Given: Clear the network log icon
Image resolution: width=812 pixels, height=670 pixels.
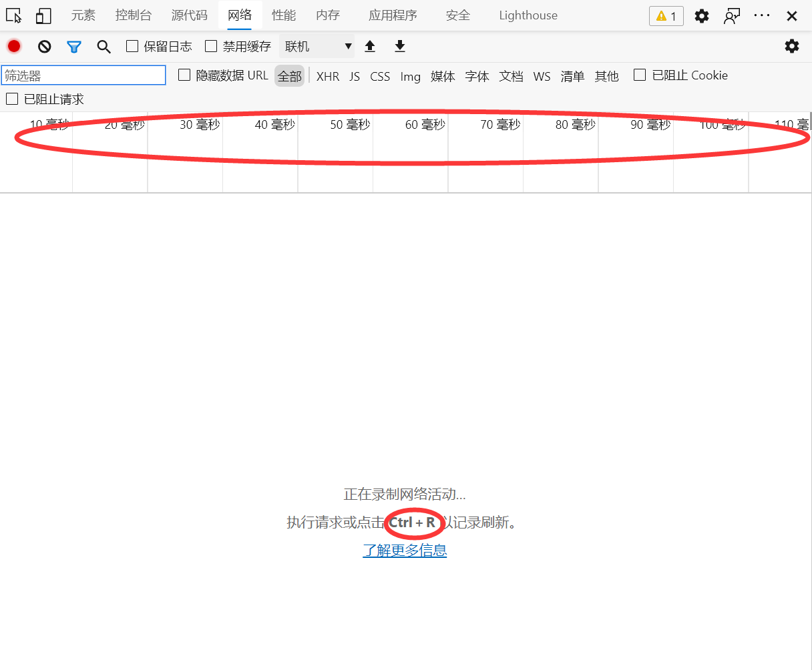Looking at the screenshot, I should (44, 46).
